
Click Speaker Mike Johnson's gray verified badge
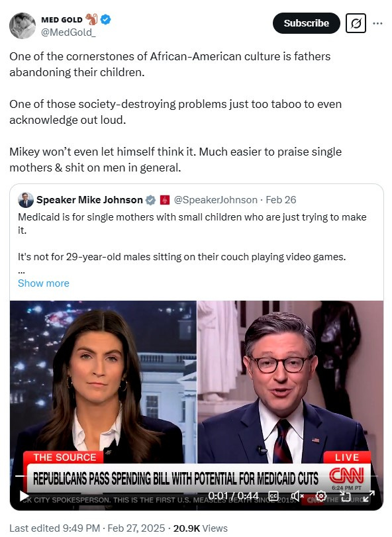(150, 200)
